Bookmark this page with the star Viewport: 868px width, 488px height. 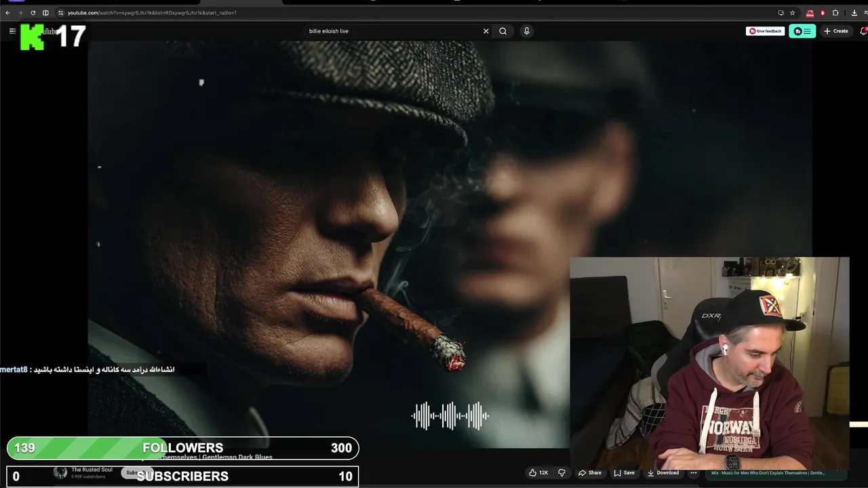[x=792, y=13]
